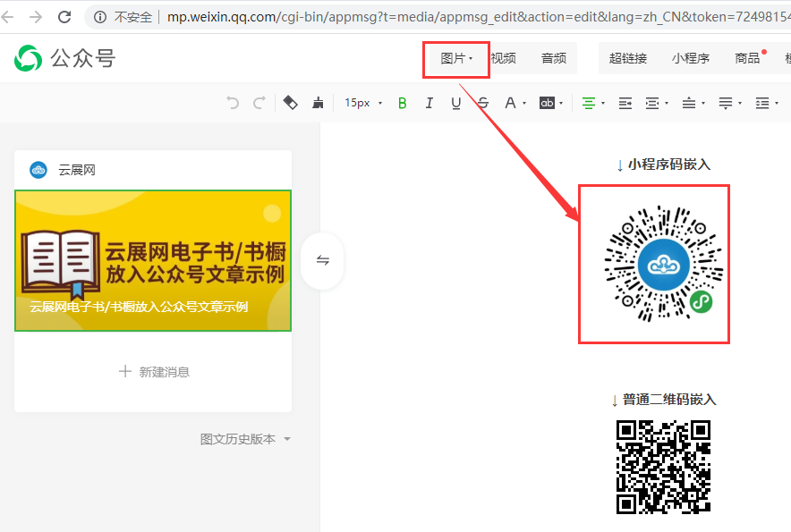791x532 pixels.
Task: Open the background color dropdown arrow
Action: pos(561,104)
